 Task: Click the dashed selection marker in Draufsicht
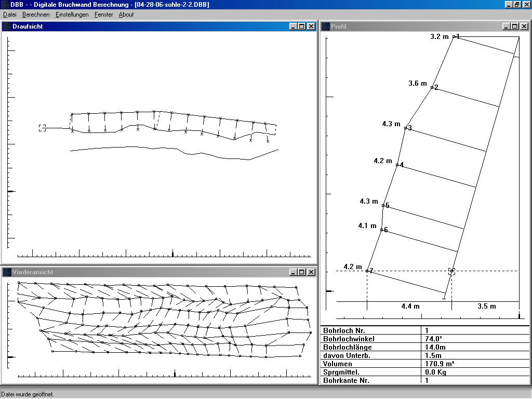click(x=42, y=128)
